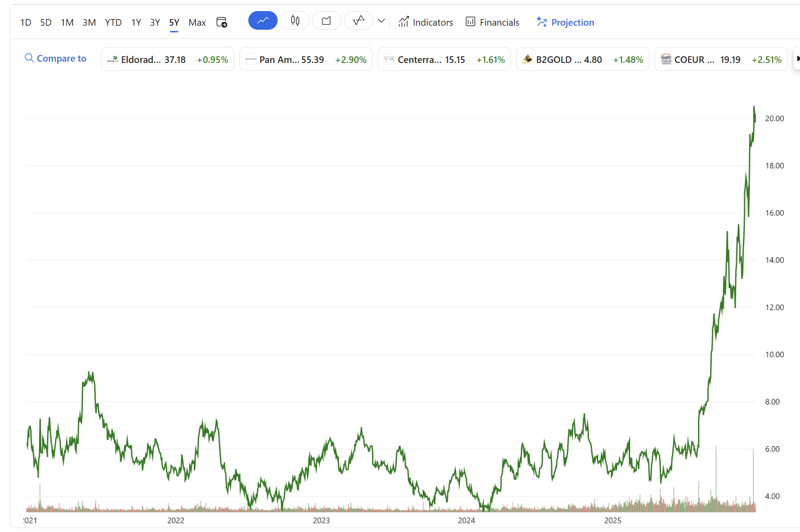Select the Max time range

click(197, 23)
